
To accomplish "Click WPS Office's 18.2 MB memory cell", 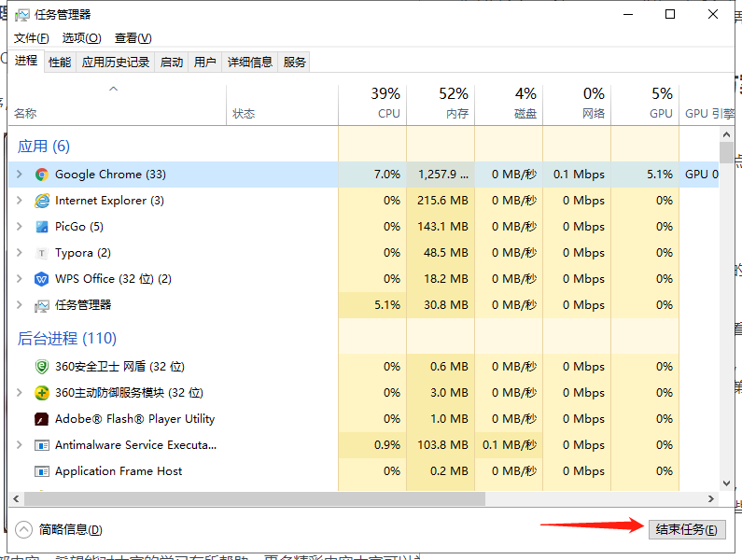I will point(441,278).
